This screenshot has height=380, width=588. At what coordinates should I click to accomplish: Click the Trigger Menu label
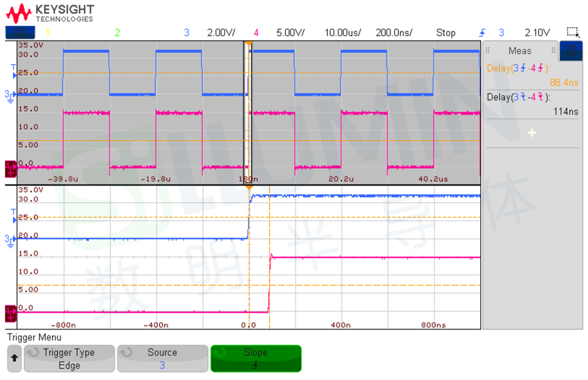click(34, 337)
